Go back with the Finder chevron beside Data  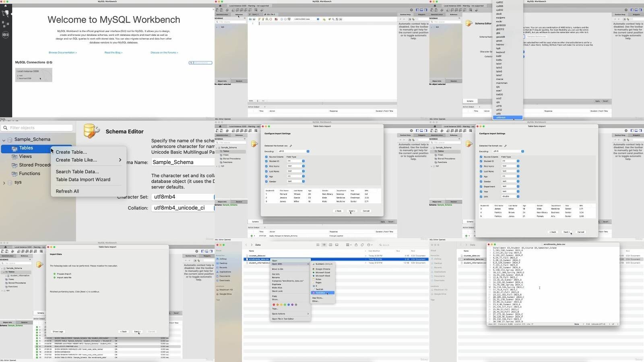click(246, 245)
